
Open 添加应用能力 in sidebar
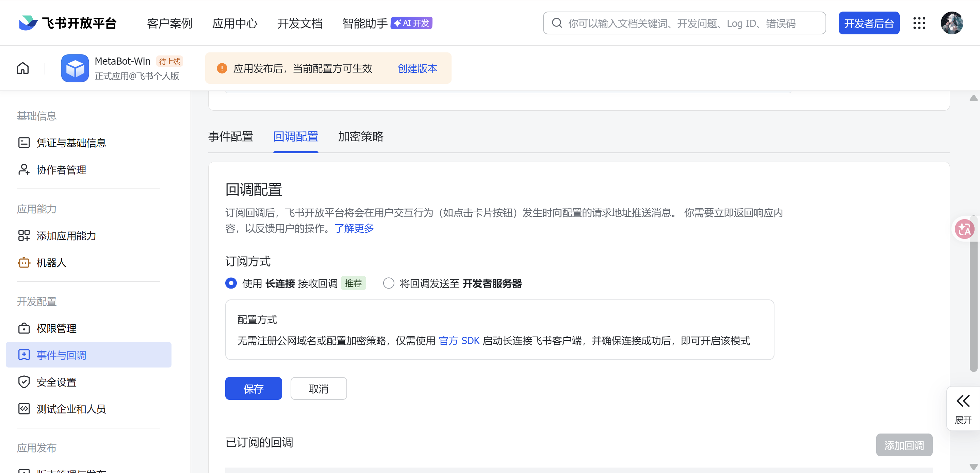pos(66,236)
